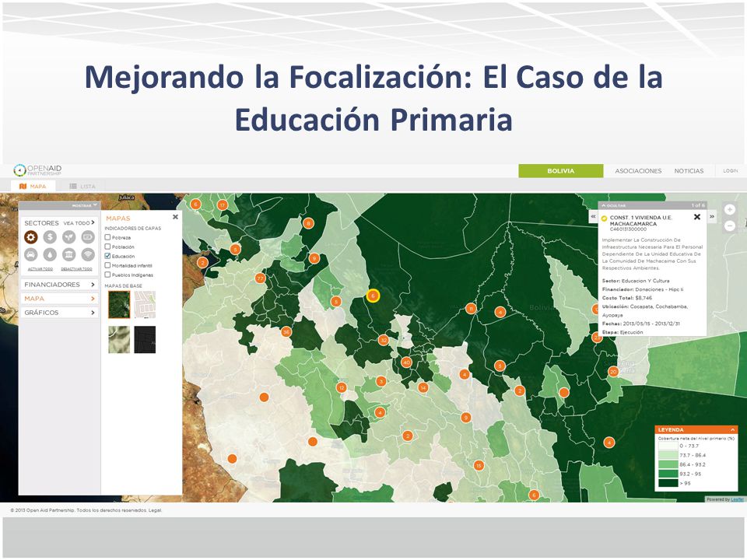
Task: Click cluster marker labeled 14
Action: 423,388
